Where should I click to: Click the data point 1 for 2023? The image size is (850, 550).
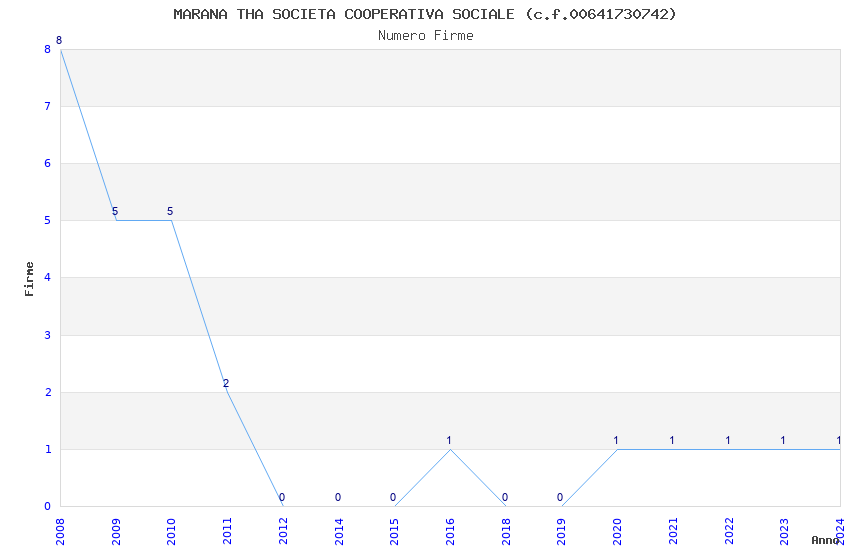783,441
